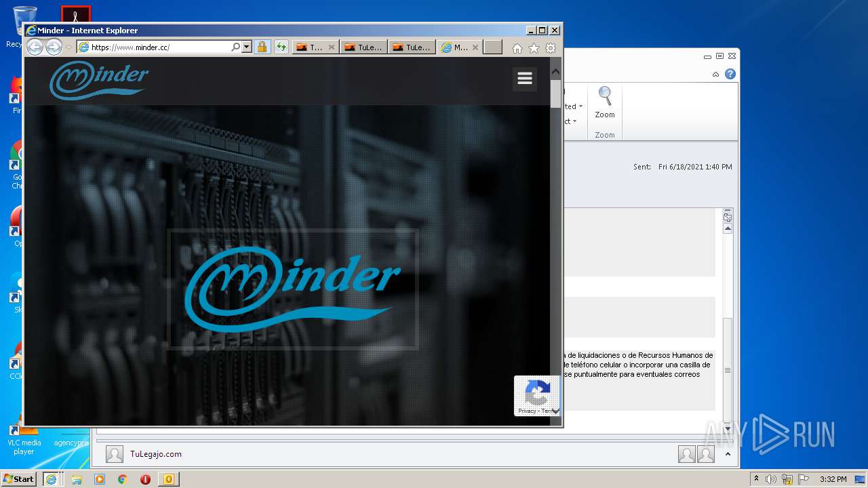Screen dimensions: 868x488
Task: Open Outlook Help question mark
Action: (x=730, y=74)
